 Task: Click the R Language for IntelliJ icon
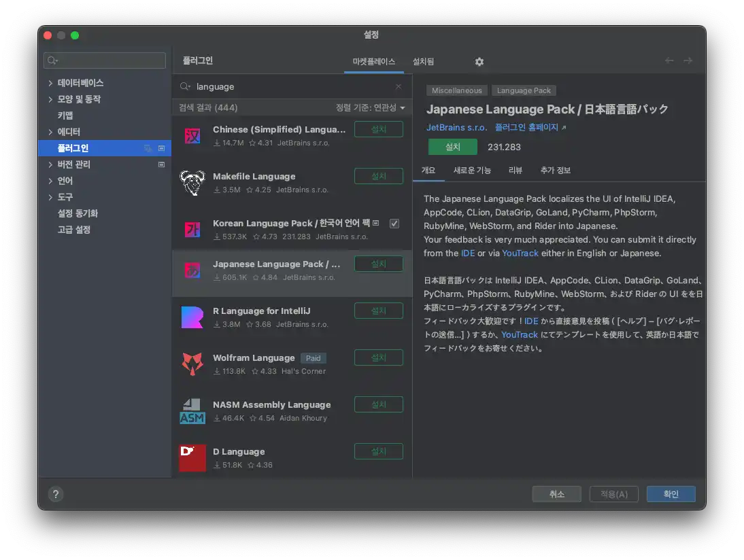tap(192, 317)
